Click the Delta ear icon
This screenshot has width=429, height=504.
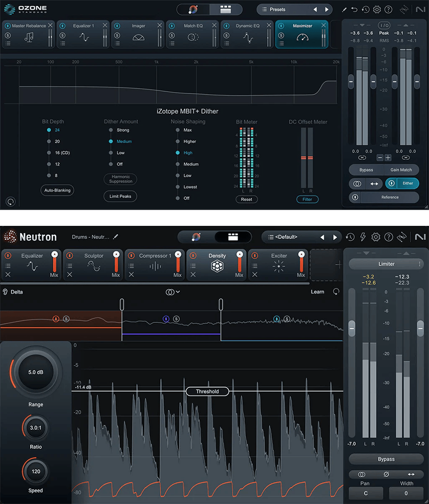pos(5,292)
